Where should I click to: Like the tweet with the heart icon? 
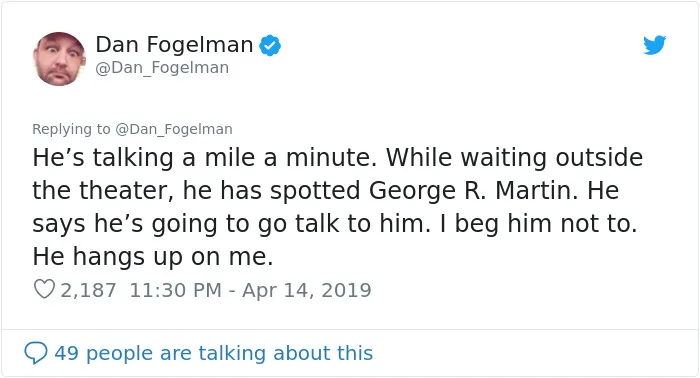click(x=44, y=289)
